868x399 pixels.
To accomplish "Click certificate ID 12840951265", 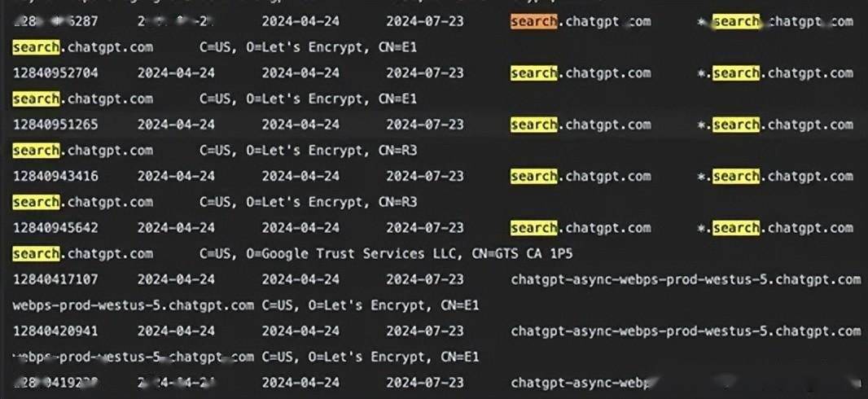I will point(55,125).
